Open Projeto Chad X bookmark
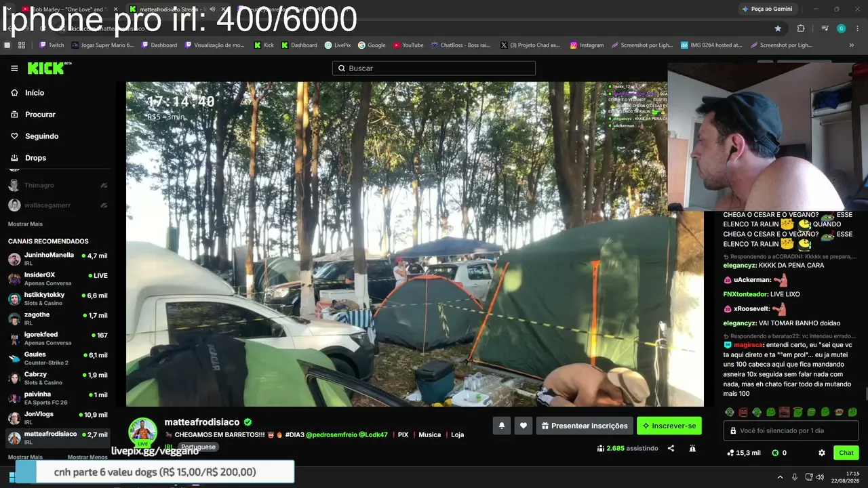868x488 pixels. pyautogui.click(x=530, y=45)
